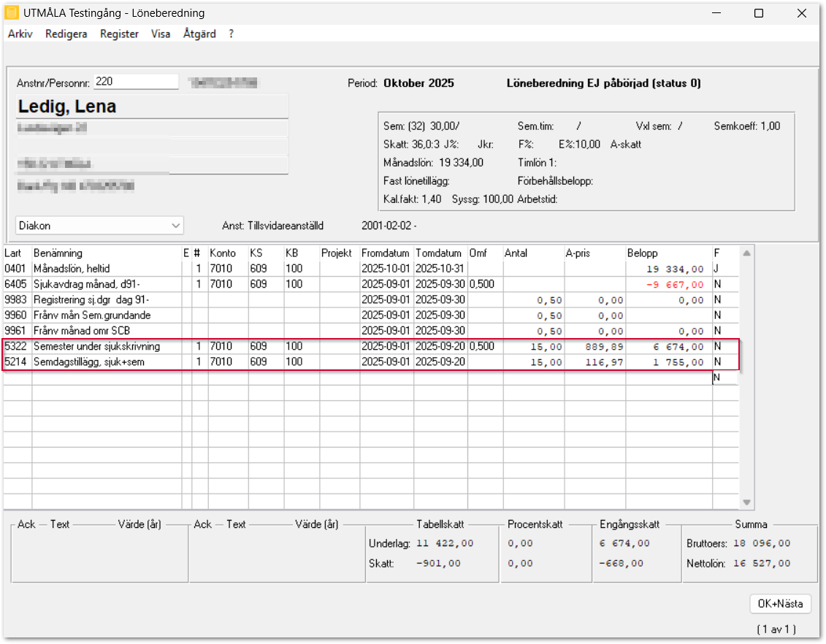Open the Register menu
The width and height of the screenshot is (826, 644).
coord(119,34)
